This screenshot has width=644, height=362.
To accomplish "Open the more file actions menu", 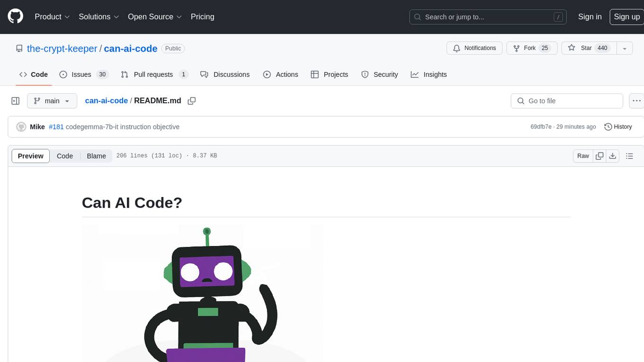I will [x=636, y=101].
